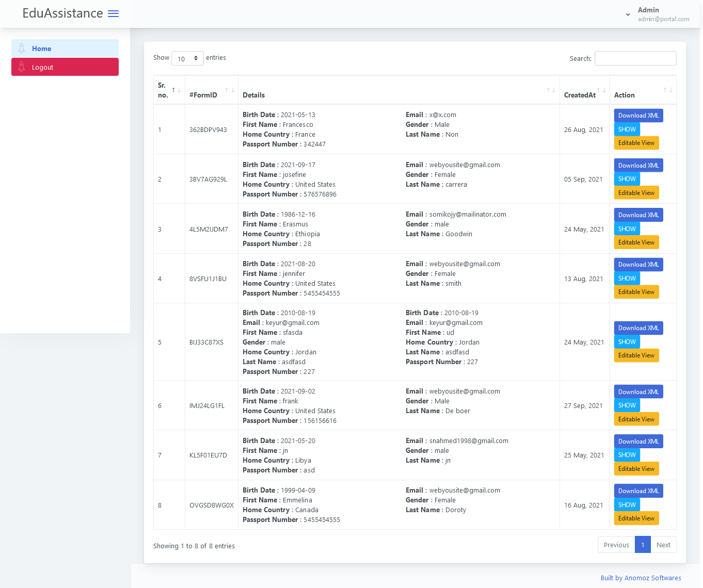
Task: Click the Search input field
Action: pyautogui.click(x=635, y=58)
